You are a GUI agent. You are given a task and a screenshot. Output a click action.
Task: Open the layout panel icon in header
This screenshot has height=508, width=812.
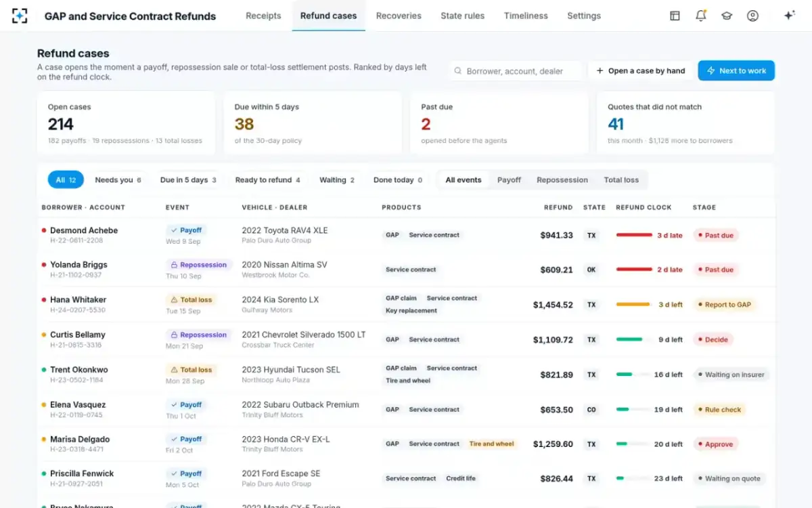(x=675, y=16)
